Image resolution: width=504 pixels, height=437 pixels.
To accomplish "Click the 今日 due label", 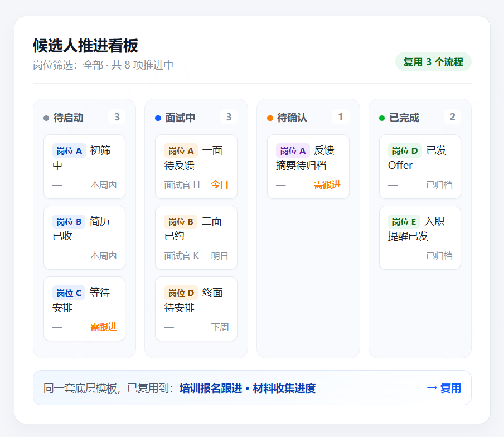I will 220,184.
